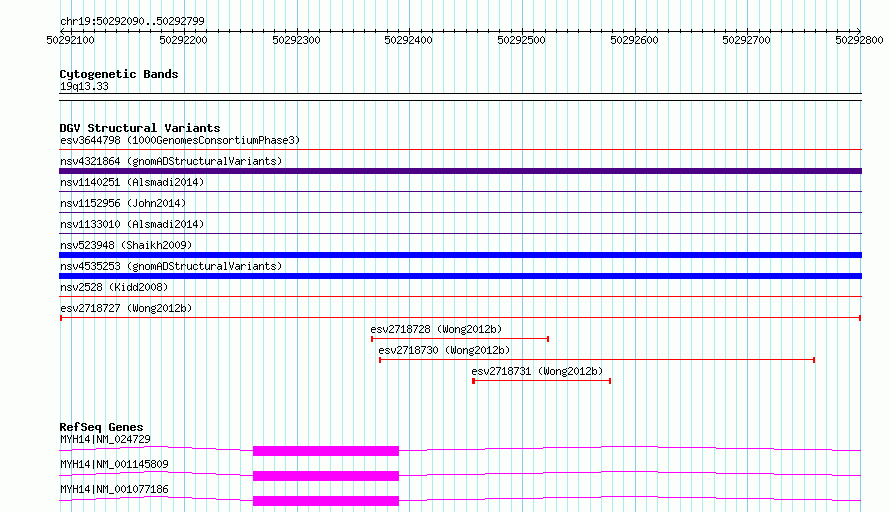This screenshot has width=890, height=512.
Task: Select ruler position 50292300
Action: click(x=296, y=40)
